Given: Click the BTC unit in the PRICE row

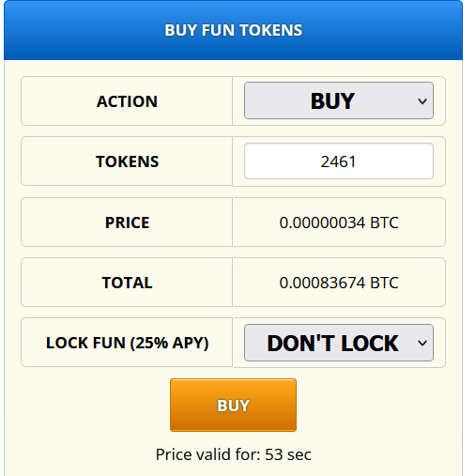Looking at the screenshot, I should coord(384,223).
